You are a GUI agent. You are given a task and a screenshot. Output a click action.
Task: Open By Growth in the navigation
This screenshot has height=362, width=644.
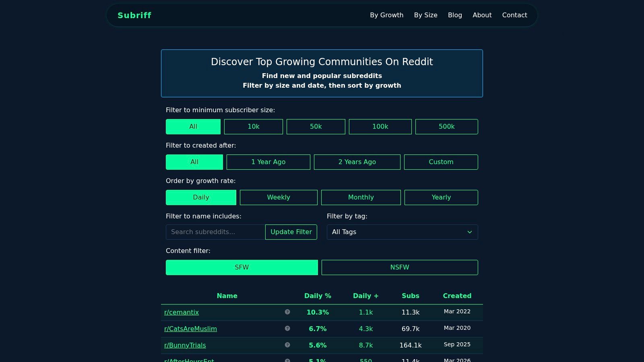click(x=387, y=15)
